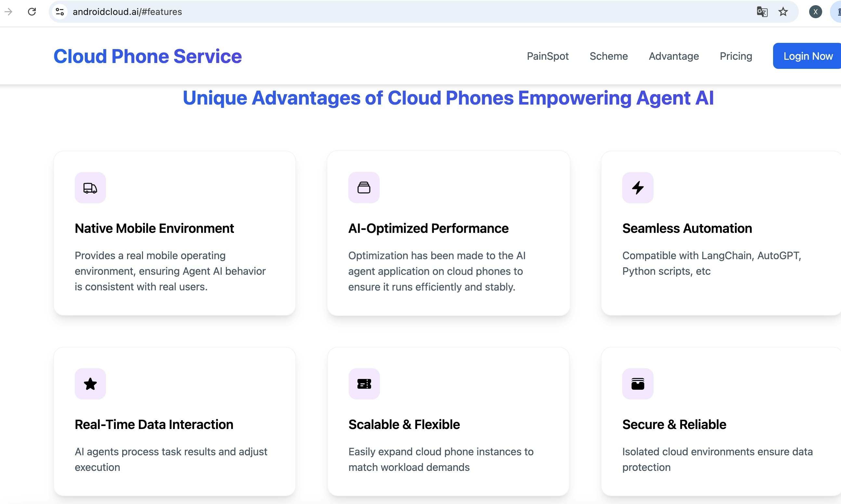This screenshot has height=504, width=841.
Task: Click the wallet icon above Secure & Reliable
Action: [638, 384]
